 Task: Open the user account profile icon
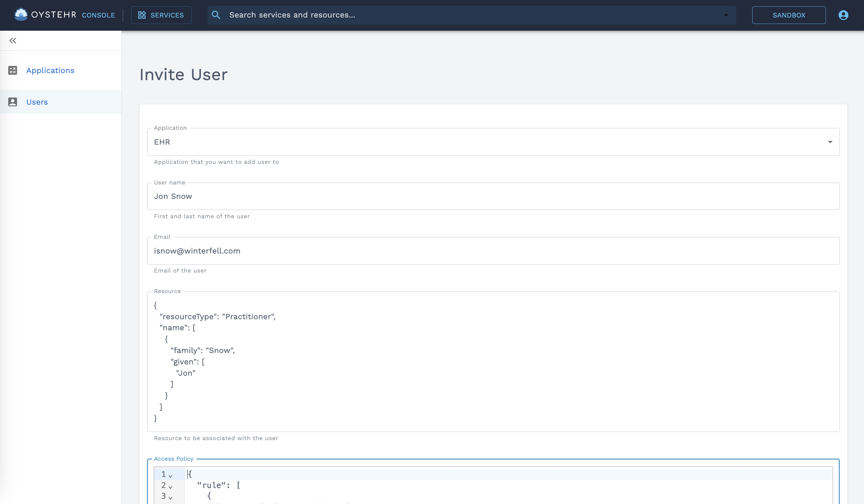pos(843,15)
